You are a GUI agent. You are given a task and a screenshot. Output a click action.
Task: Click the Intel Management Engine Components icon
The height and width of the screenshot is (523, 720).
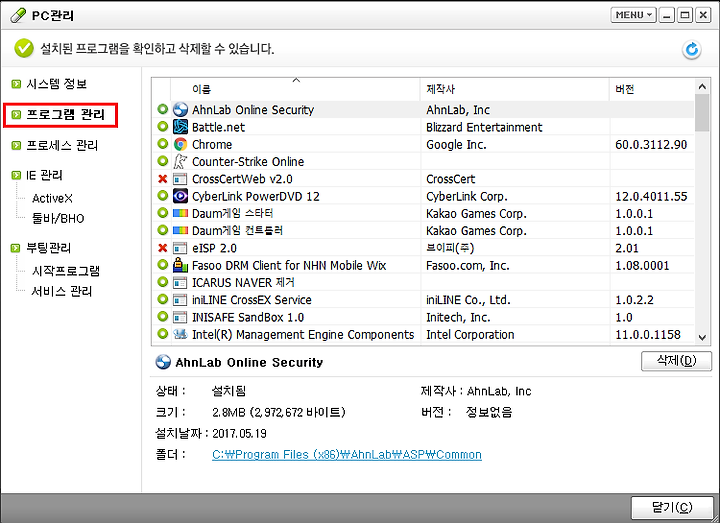(x=180, y=334)
